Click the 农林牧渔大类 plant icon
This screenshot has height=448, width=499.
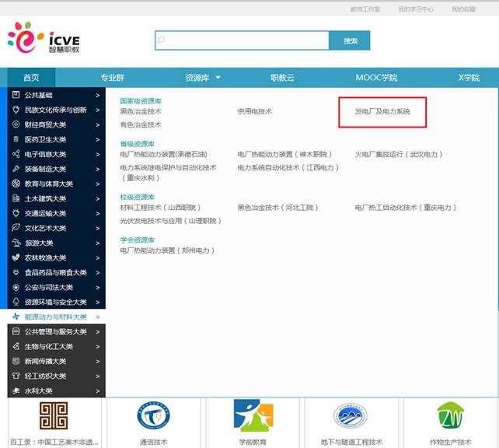click(x=16, y=257)
